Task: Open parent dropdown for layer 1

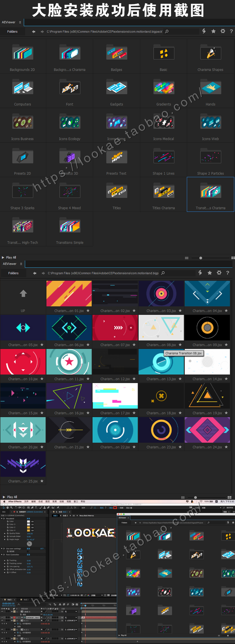Action: (x=76, y=611)
